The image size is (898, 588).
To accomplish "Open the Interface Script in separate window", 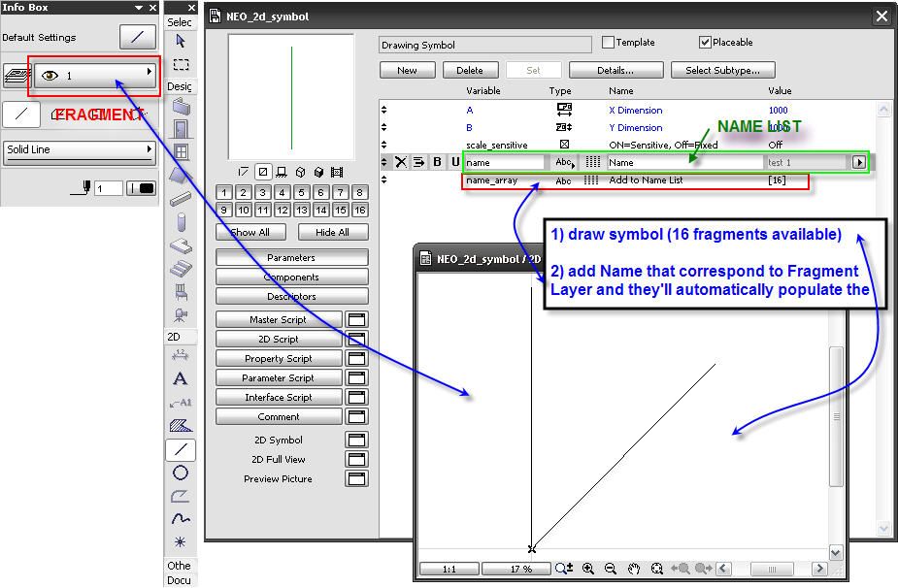I will point(357,398).
